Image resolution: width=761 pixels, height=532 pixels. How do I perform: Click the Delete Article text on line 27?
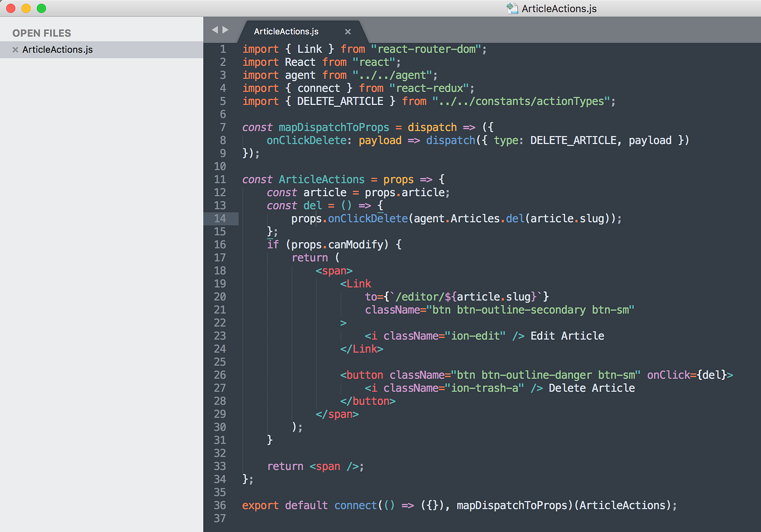pyautogui.click(x=591, y=387)
